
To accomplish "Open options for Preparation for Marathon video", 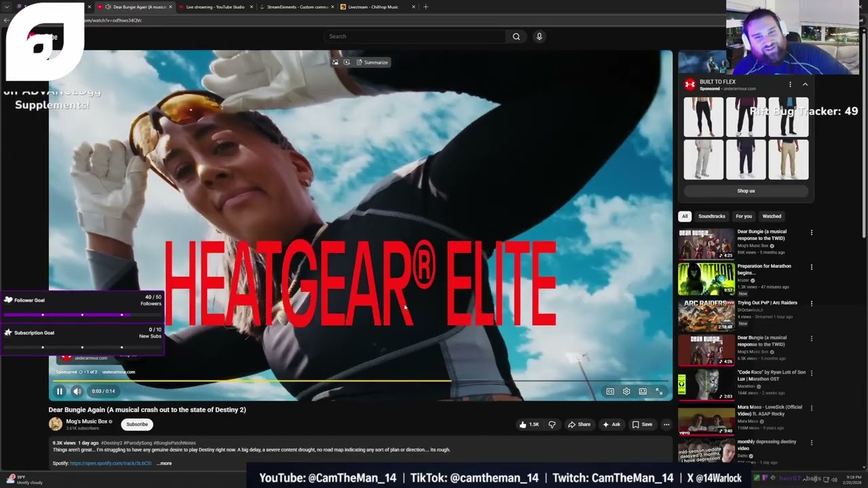I will click(x=811, y=267).
